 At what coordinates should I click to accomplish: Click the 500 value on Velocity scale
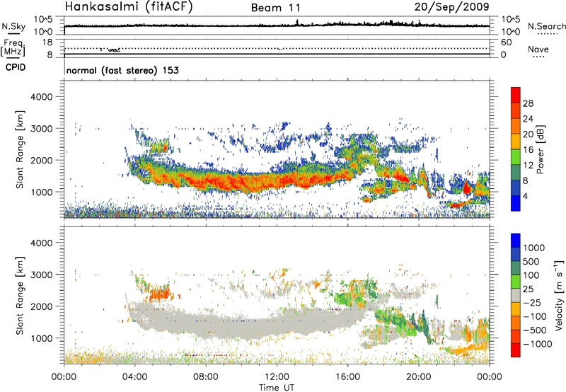coord(531,261)
